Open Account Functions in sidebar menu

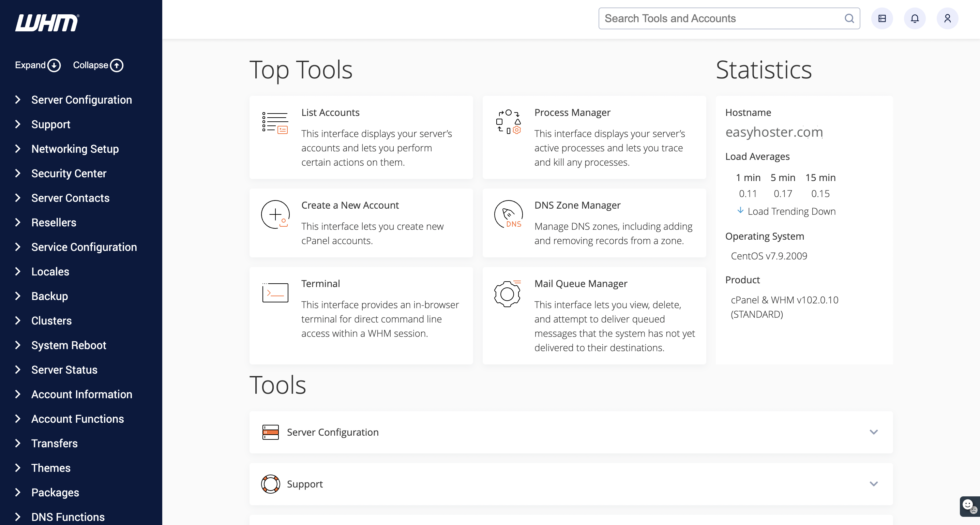pyautogui.click(x=77, y=419)
